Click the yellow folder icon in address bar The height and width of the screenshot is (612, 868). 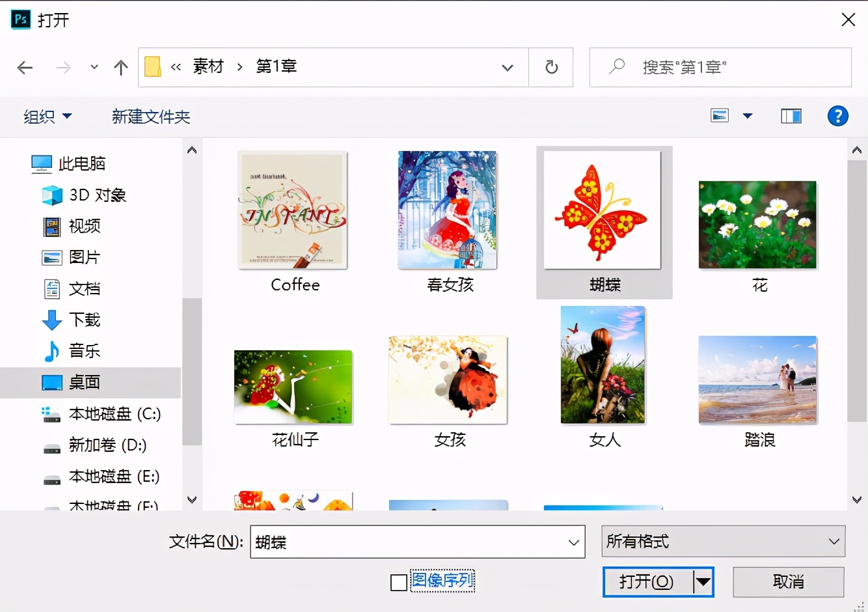pos(152,66)
